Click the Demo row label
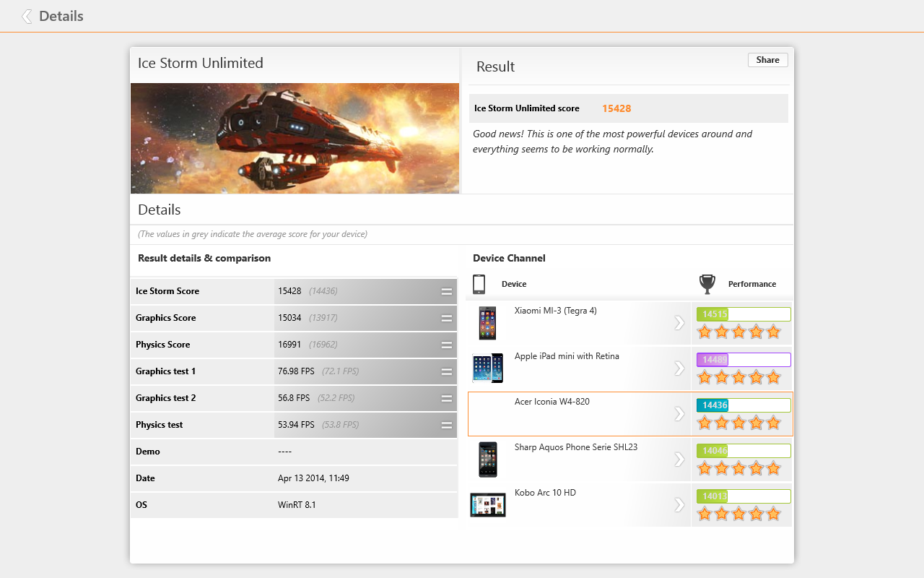 148,452
